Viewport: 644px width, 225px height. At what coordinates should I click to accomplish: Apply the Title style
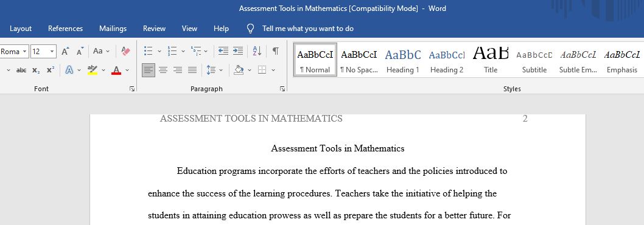pyautogui.click(x=491, y=60)
